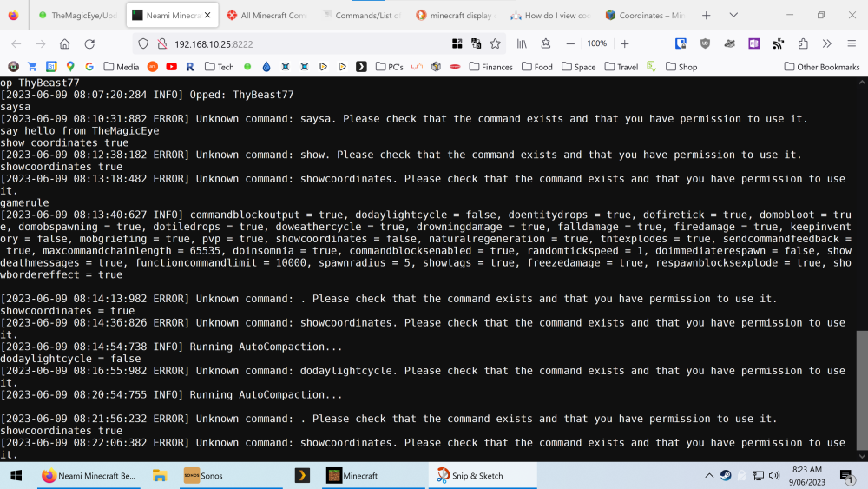The image size is (868, 489).
Task: Click the page vertical scrollbar thumb
Action: (862, 390)
